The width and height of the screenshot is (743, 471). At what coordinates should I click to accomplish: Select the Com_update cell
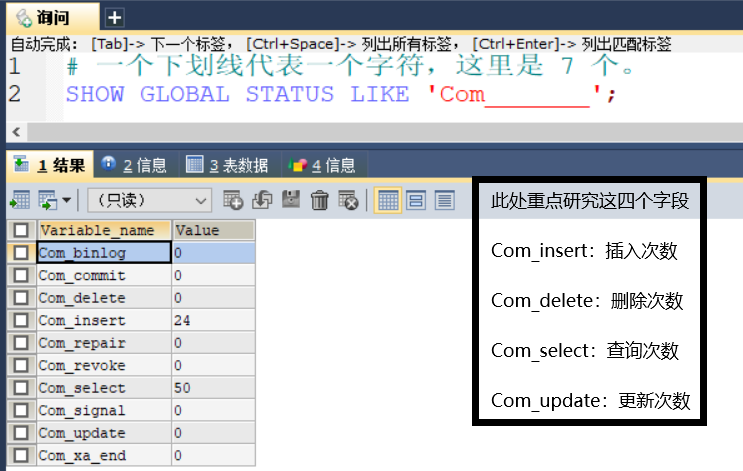click(x=104, y=433)
